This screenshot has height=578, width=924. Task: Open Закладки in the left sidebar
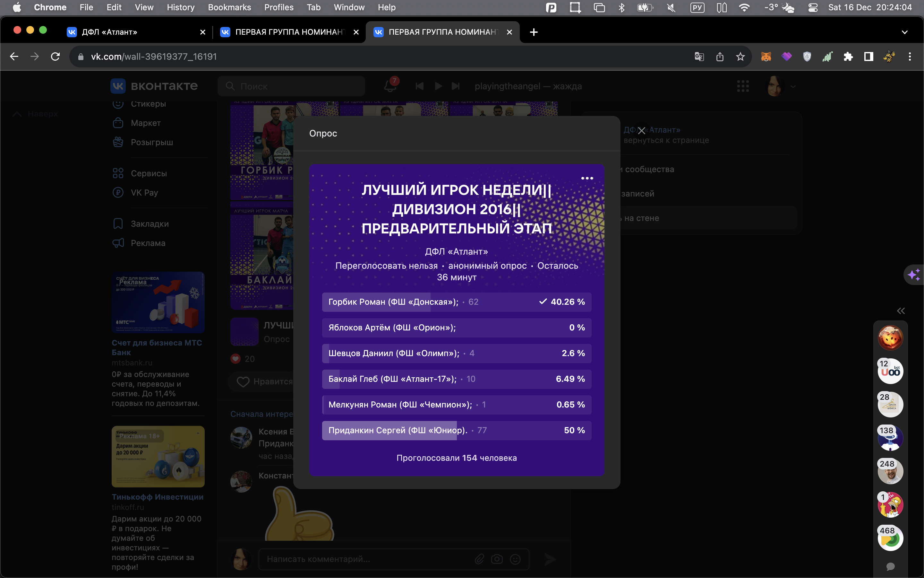pos(150,223)
